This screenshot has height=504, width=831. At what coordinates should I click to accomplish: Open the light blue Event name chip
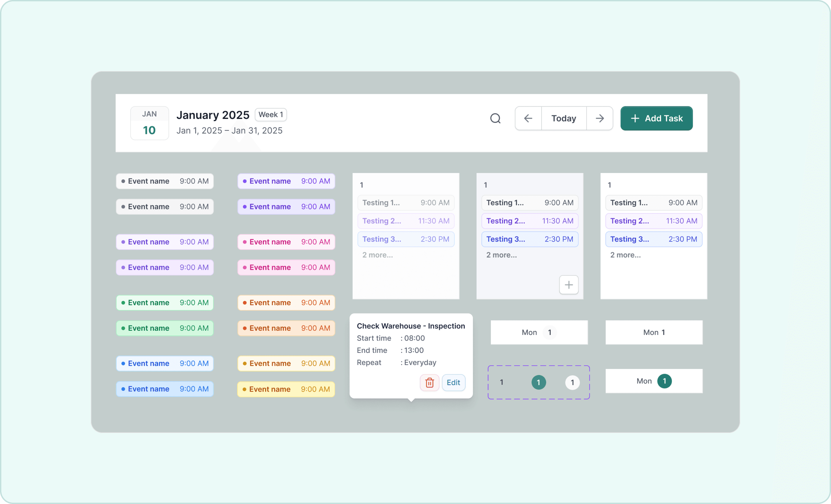point(165,363)
